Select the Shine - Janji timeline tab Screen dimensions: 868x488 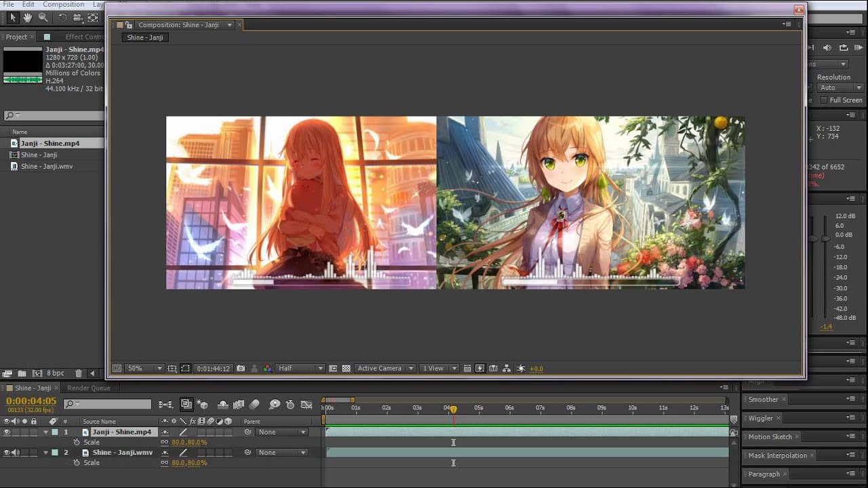33,388
